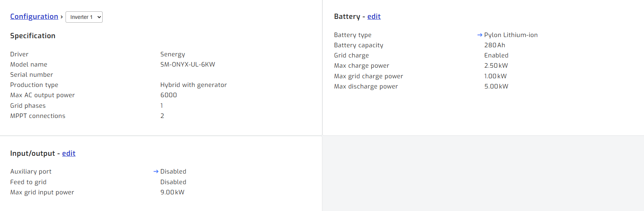644x211 pixels.
Task: Click the Auxiliary port Disabled value
Action: click(173, 171)
